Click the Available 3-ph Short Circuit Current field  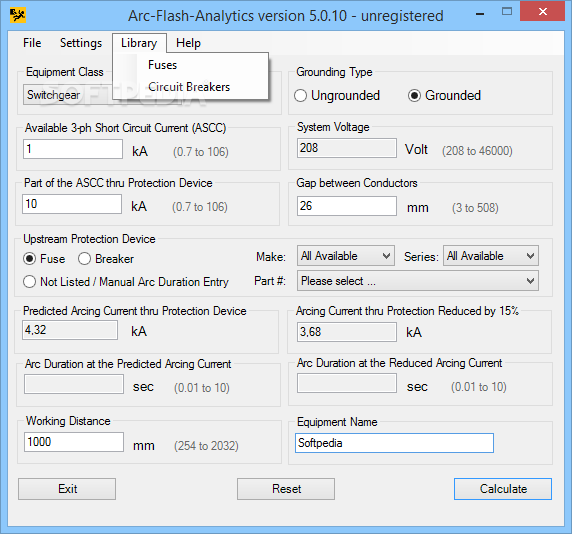tap(73, 149)
